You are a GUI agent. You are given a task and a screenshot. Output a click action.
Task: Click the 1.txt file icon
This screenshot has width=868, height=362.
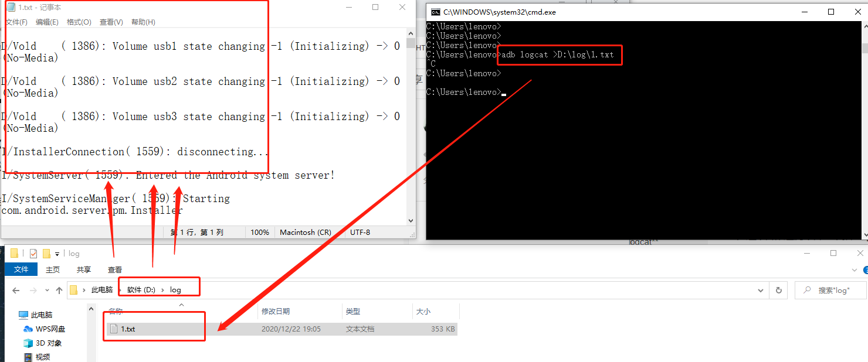click(x=114, y=329)
